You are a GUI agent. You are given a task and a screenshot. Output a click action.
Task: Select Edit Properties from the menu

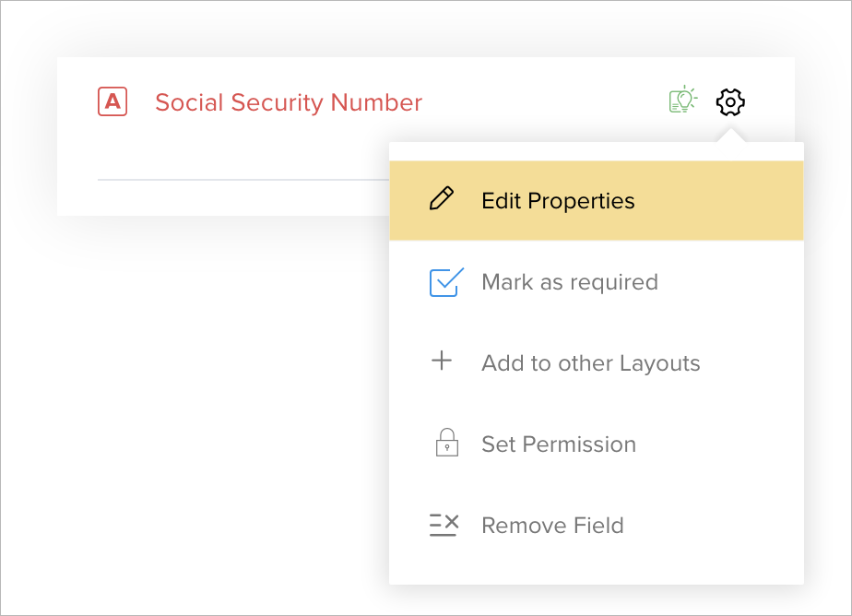point(558,201)
